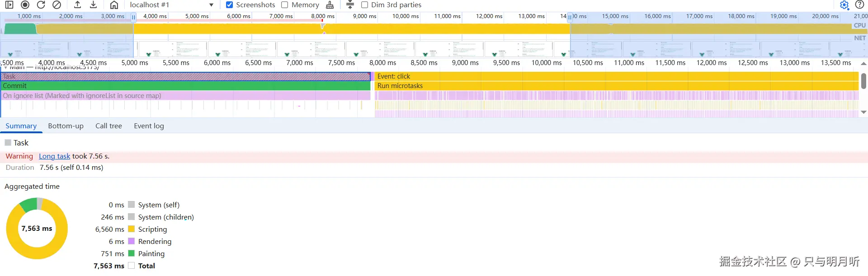Click the Aggregated time heading

[x=32, y=187]
